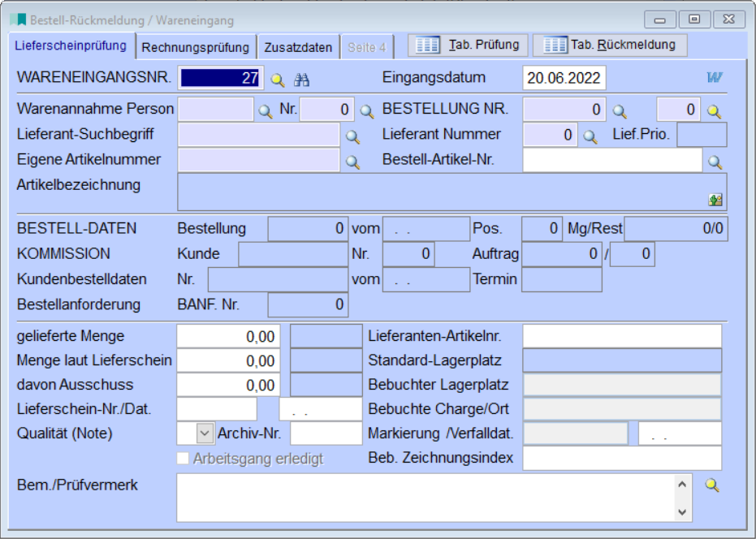
Task: Click magnifier next to Lieferant Nummer
Action: 590,136
